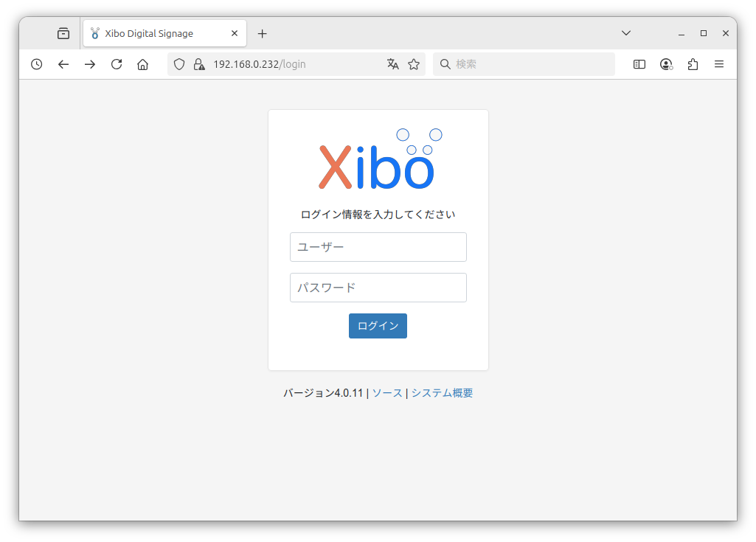This screenshot has height=542, width=756.
Task: Bookmark this page with star icon
Action: (x=414, y=64)
